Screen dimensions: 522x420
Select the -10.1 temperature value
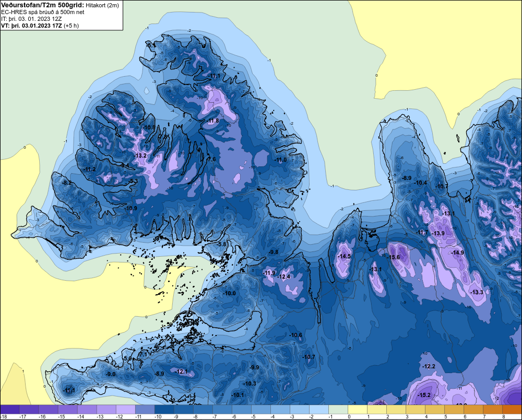(238, 395)
